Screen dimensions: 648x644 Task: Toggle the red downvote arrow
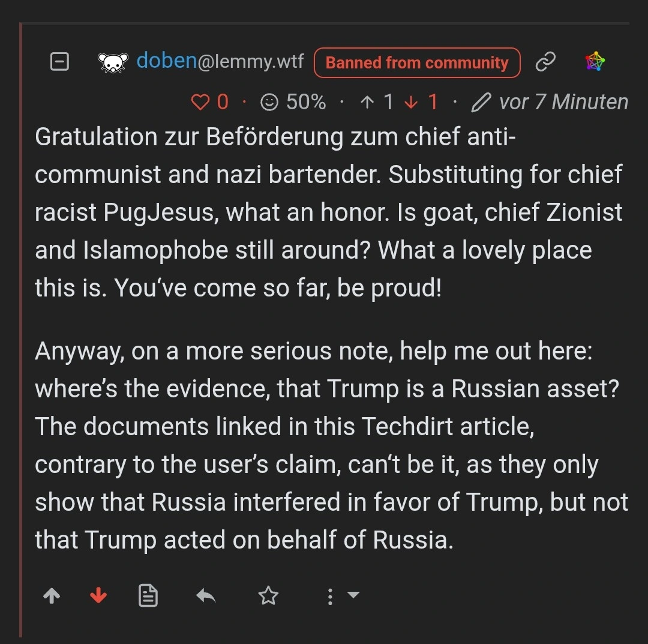[x=98, y=595]
